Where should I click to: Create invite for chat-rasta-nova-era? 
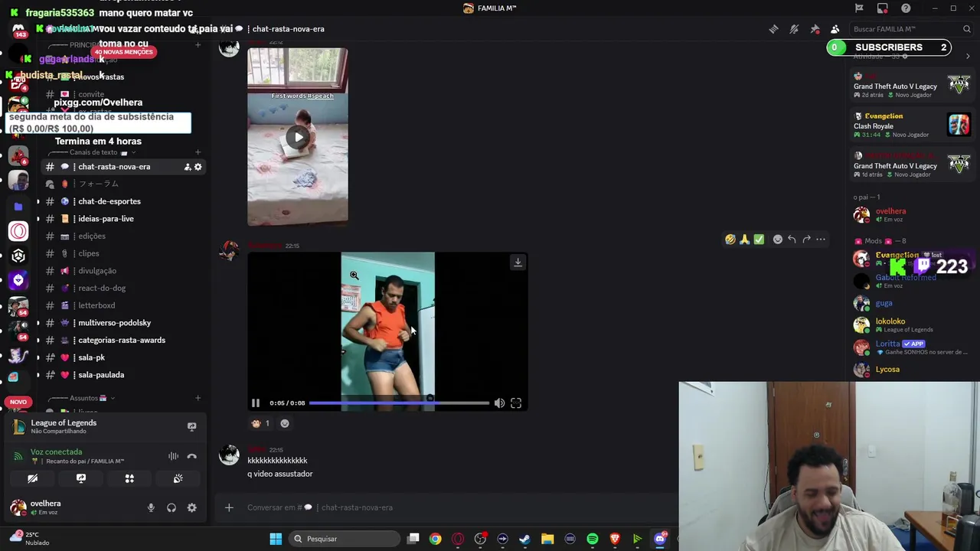188,167
